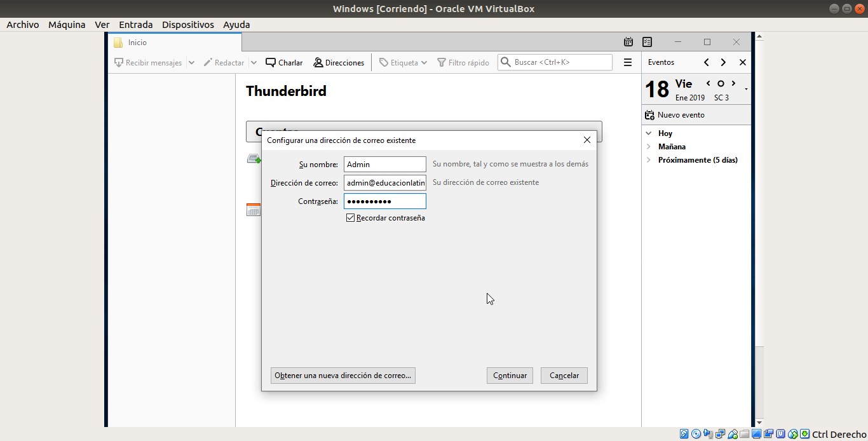Screen dimensions: 868x441
Task: Click the Thunderbird heading text
Action: (x=286, y=91)
